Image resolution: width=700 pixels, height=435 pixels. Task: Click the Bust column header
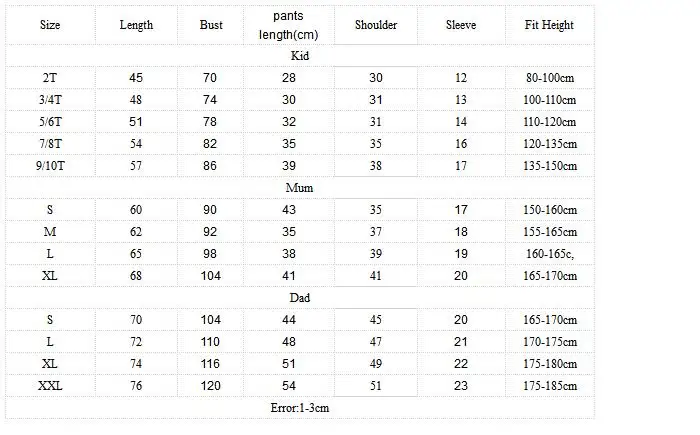211,25
